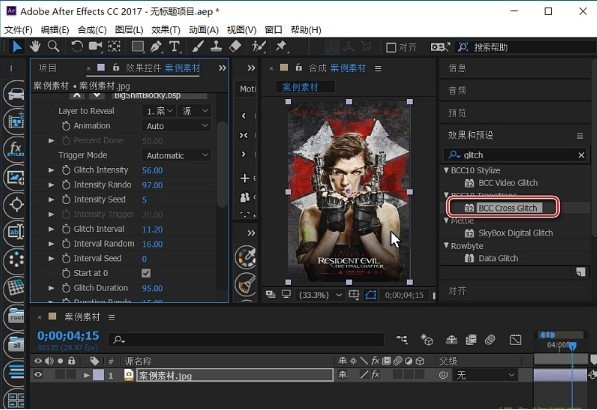Select the BCC Video Glitch effect
This screenshot has height=410, width=597.
point(508,183)
